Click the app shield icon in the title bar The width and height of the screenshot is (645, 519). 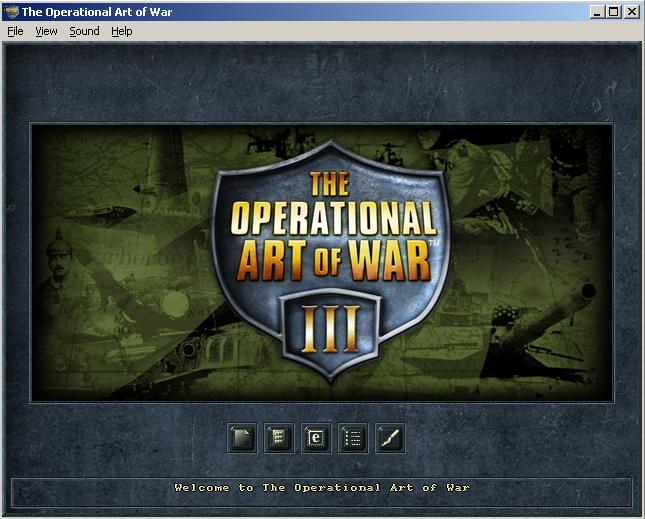[11, 12]
